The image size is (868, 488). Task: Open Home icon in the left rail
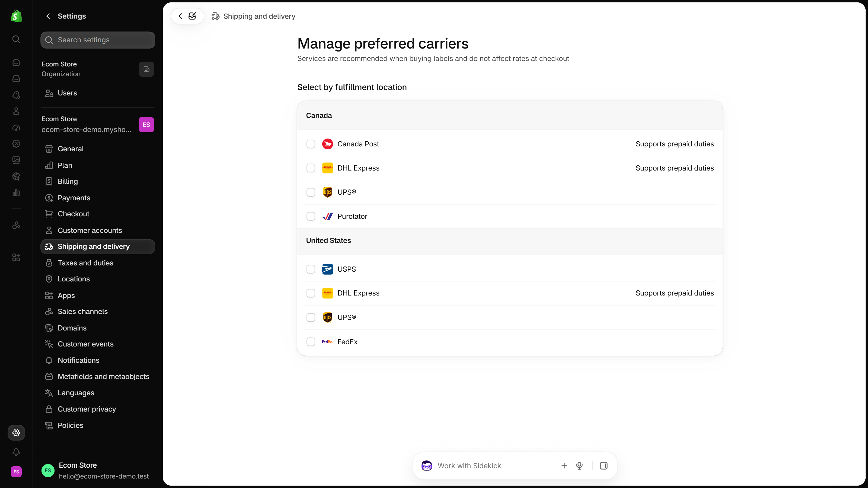click(16, 62)
